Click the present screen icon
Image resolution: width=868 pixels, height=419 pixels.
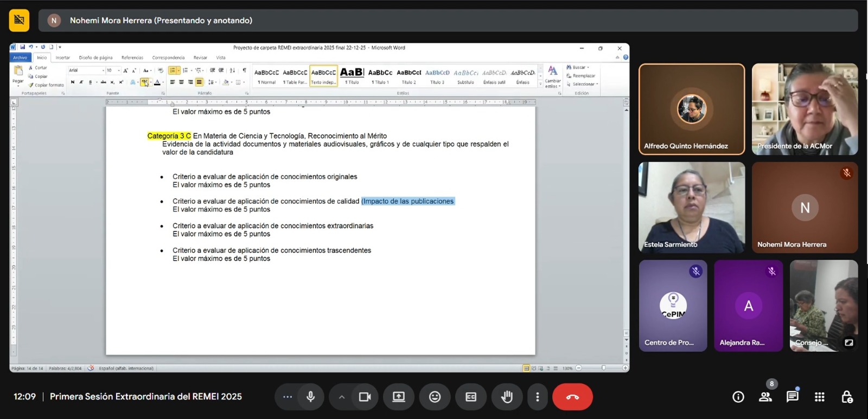click(399, 397)
